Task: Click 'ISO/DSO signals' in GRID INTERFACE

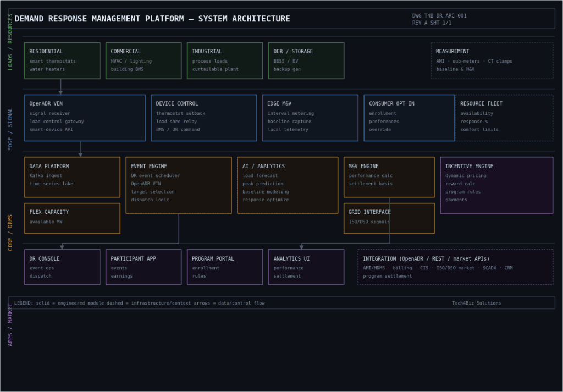Action: (369, 222)
